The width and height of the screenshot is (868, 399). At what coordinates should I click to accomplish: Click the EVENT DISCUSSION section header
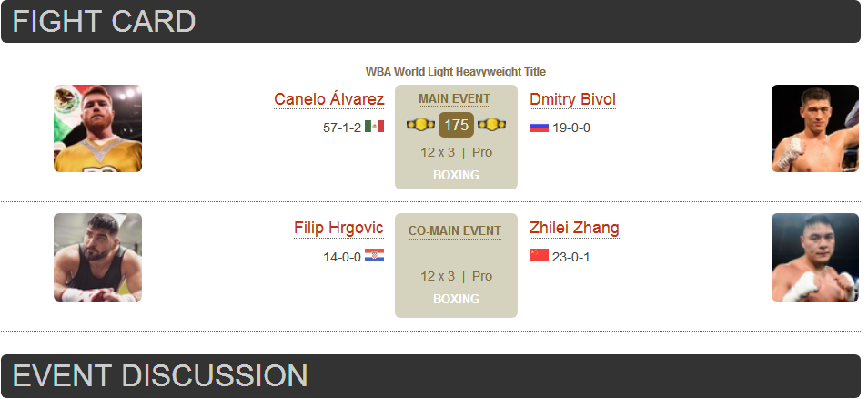[430, 375]
